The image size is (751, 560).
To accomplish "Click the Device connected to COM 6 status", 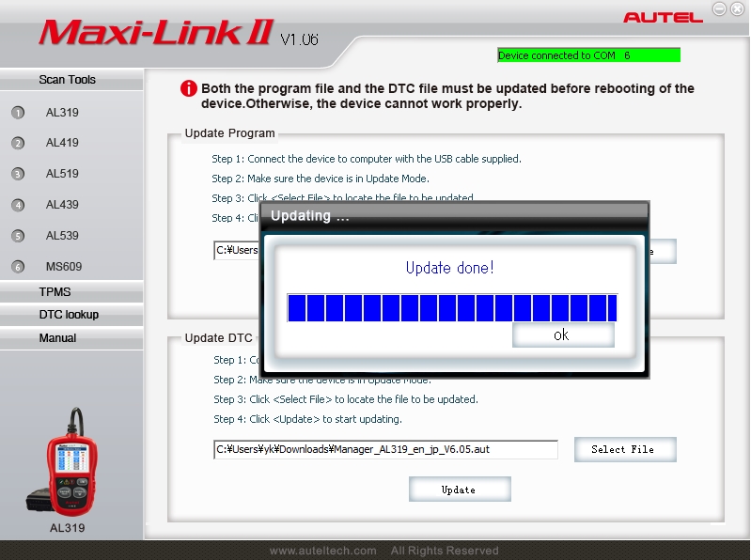I will click(x=588, y=55).
